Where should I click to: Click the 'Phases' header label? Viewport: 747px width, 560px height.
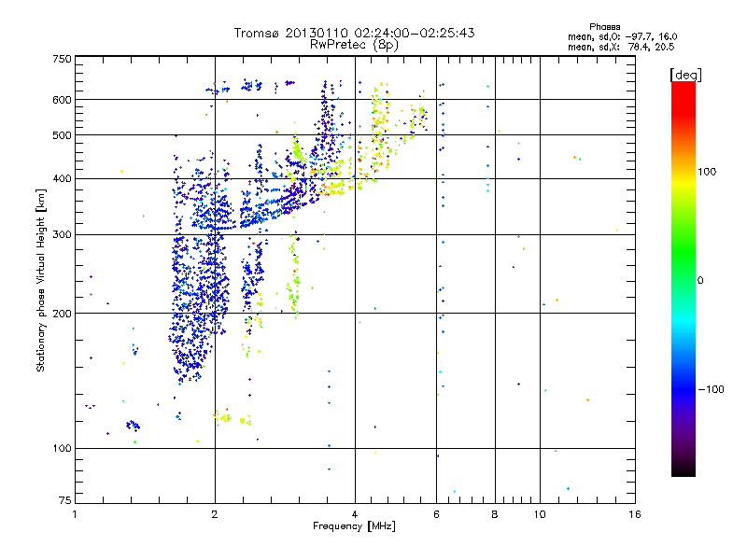coord(604,27)
